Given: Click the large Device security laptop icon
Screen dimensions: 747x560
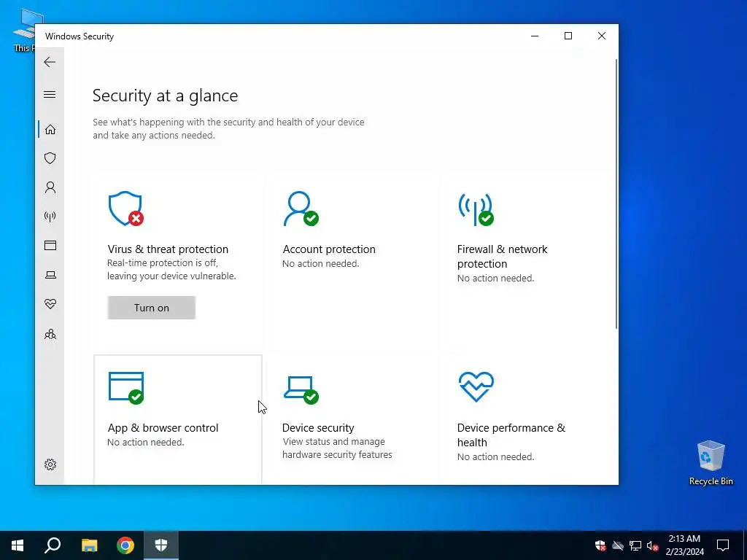Looking at the screenshot, I should tap(301, 390).
